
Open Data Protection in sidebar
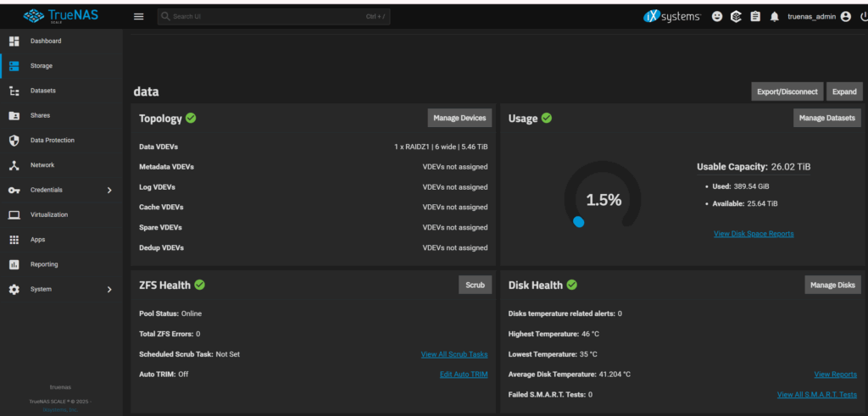(52, 140)
